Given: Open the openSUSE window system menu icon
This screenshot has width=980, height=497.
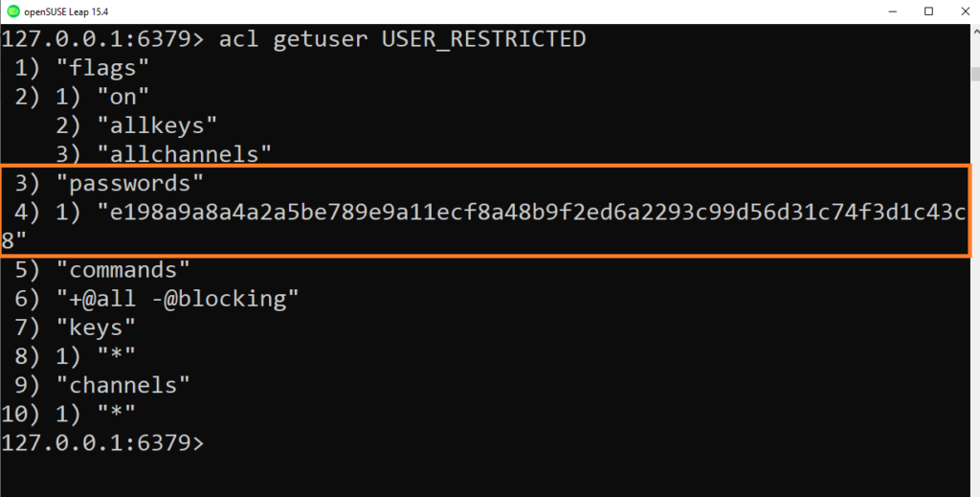Looking at the screenshot, I should pyautogui.click(x=12, y=11).
